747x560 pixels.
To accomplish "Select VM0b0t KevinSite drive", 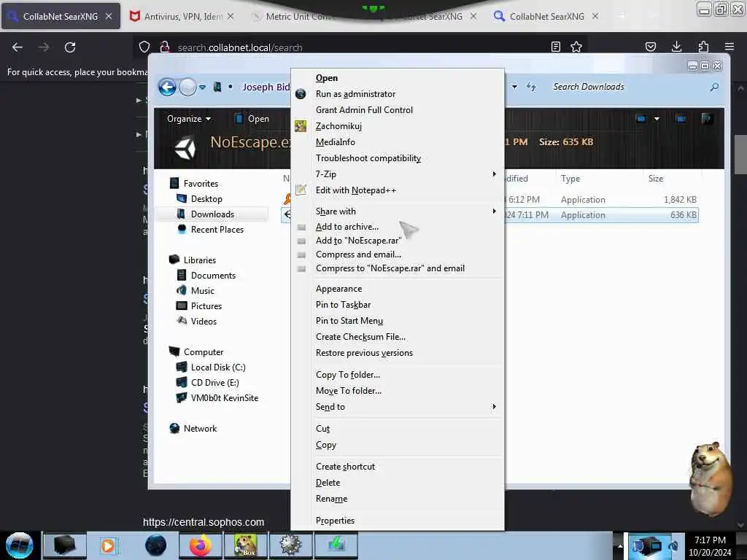I will coord(225,397).
